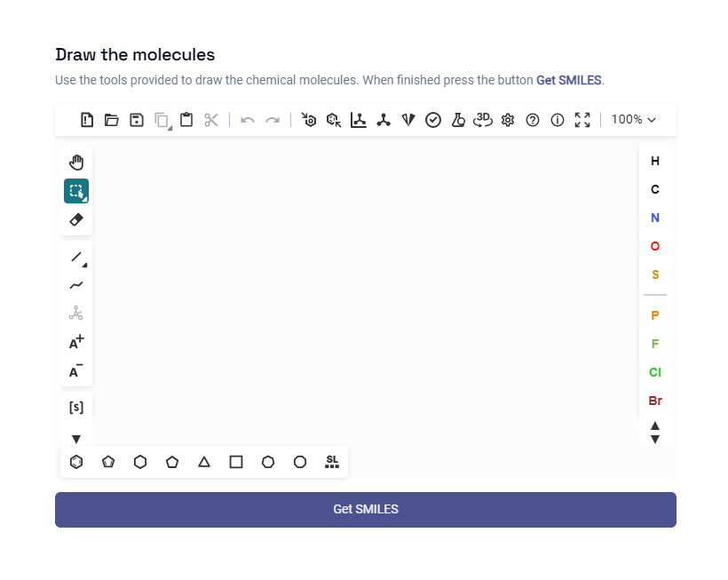Expand the atom list arrows

655,433
